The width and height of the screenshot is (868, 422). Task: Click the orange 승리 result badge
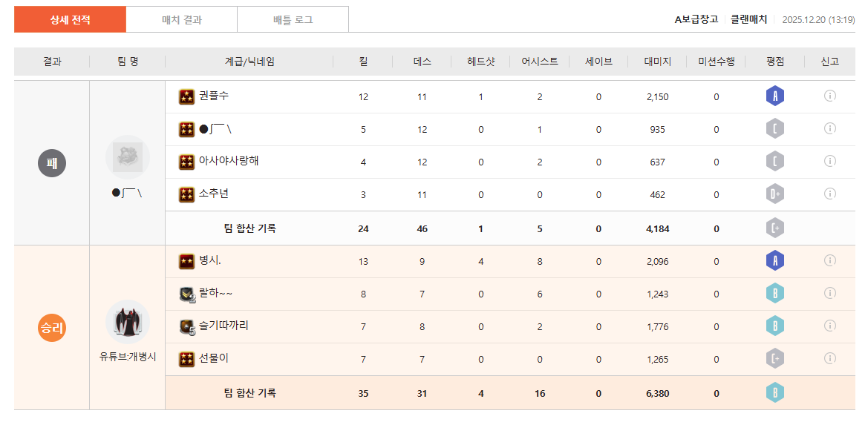click(x=52, y=328)
